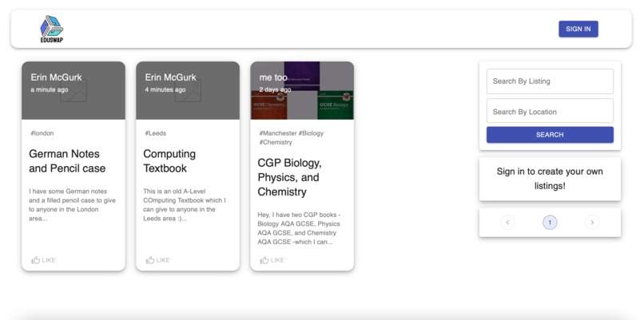The height and width of the screenshot is (320, 644).
Task: Click the placeholder image on 4-minutes-ago card
Action: pos(188,91)
